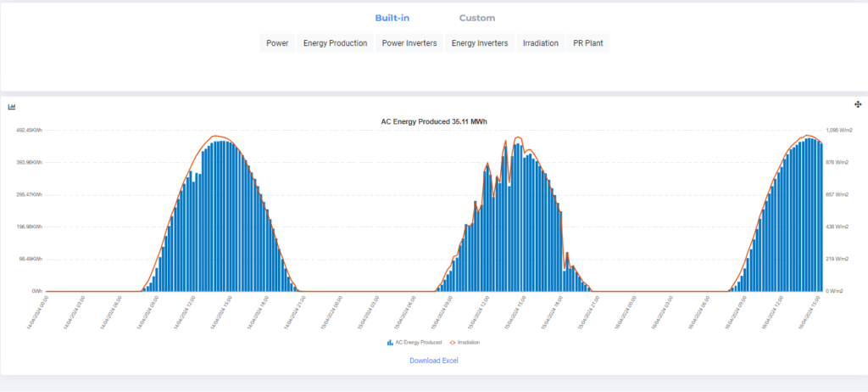Click the 0 W/m2 label on right axis
The image size is (868, 392).
(x=837, y=291)
